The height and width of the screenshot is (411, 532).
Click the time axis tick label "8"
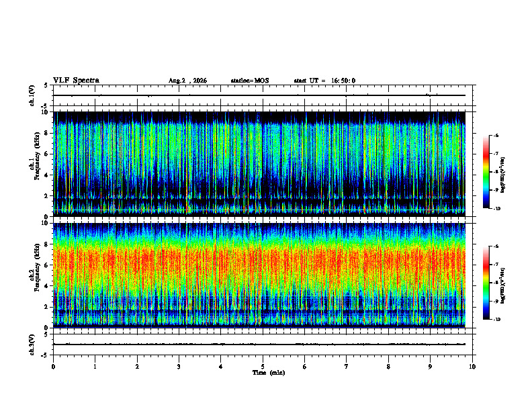click(388, 367)
